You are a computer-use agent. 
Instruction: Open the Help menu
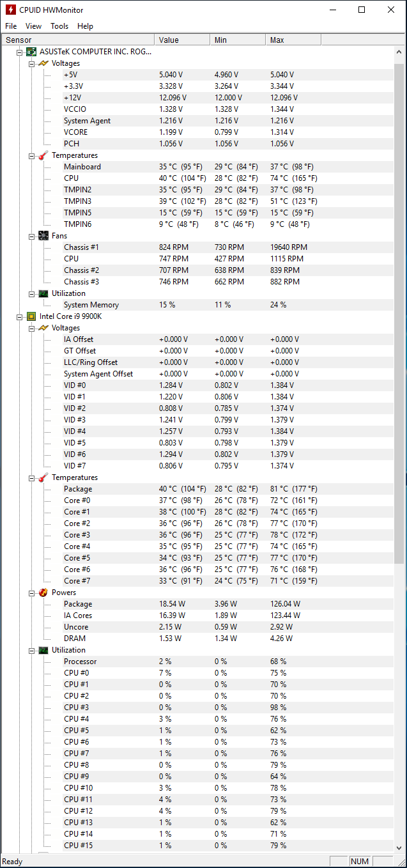click(x=85, y=26)
